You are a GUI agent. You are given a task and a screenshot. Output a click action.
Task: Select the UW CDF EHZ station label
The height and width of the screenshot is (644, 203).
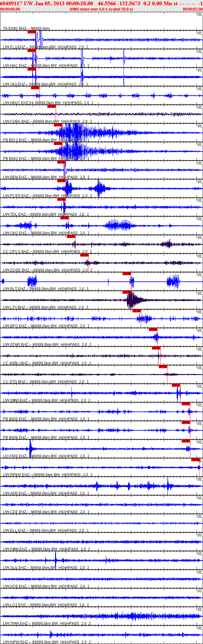(x=15, y=512)
